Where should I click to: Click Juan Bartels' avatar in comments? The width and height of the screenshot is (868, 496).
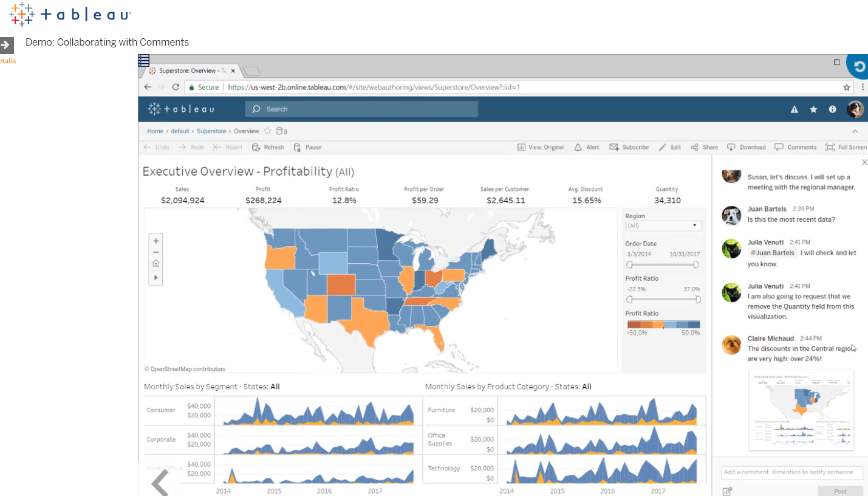731,215
